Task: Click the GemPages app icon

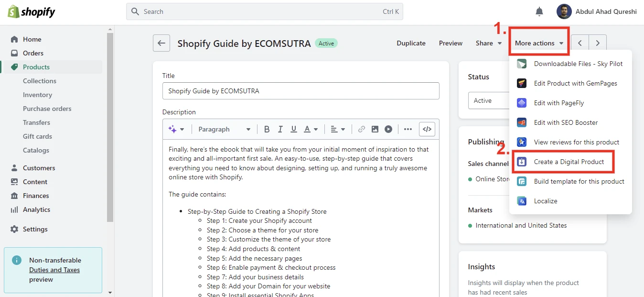Action: click(x=522, y=83)
